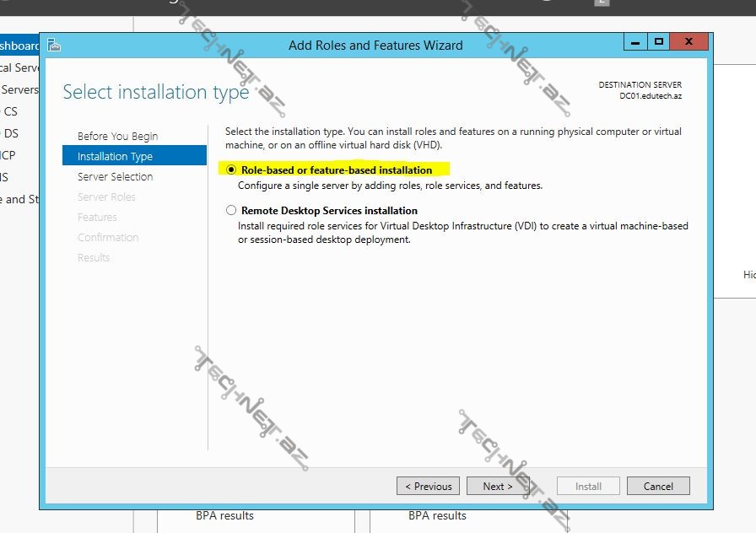Viewport: 756px width, 533px height.
Task: Select All Servers in the sidebar
Action: [19, 89]
